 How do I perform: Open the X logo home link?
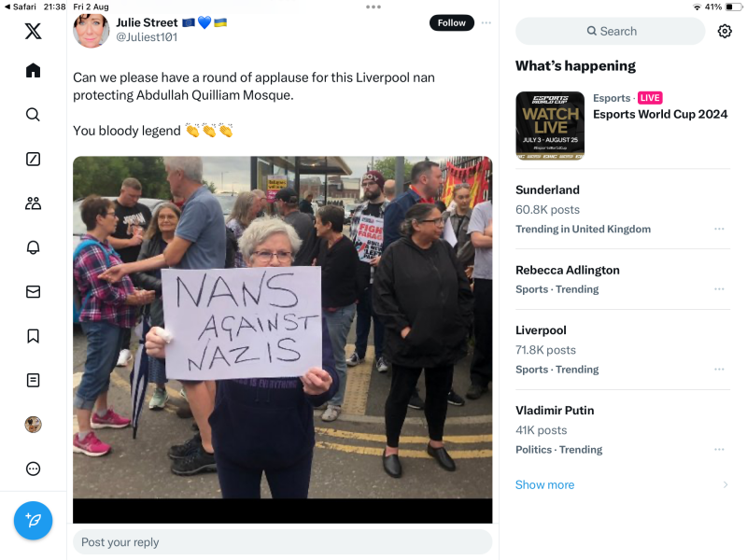(x=33, y=31)
